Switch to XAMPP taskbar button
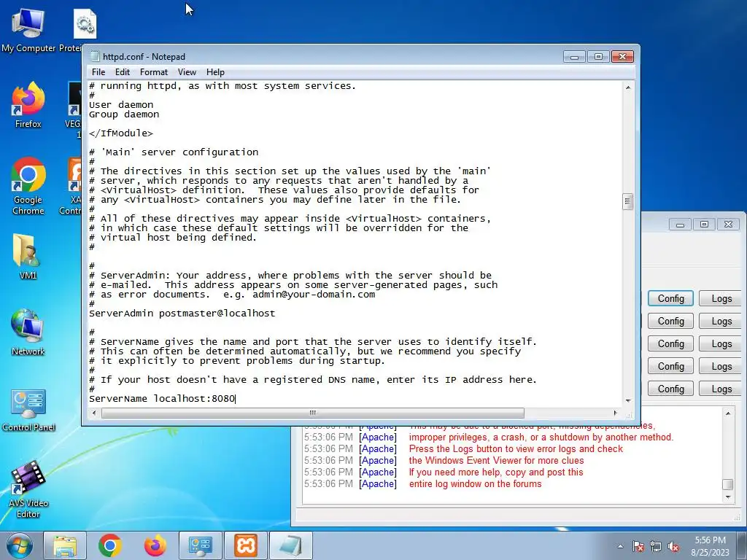Screen dimensions: 747x560 click(x=245, y=545)
